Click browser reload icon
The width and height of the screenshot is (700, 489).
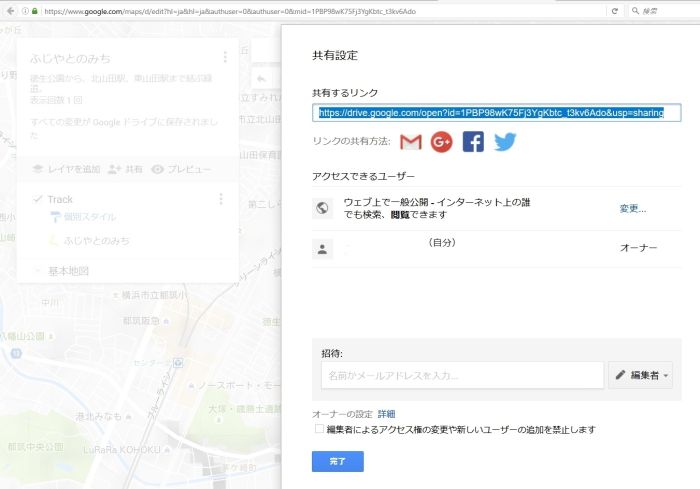point(615,11)
